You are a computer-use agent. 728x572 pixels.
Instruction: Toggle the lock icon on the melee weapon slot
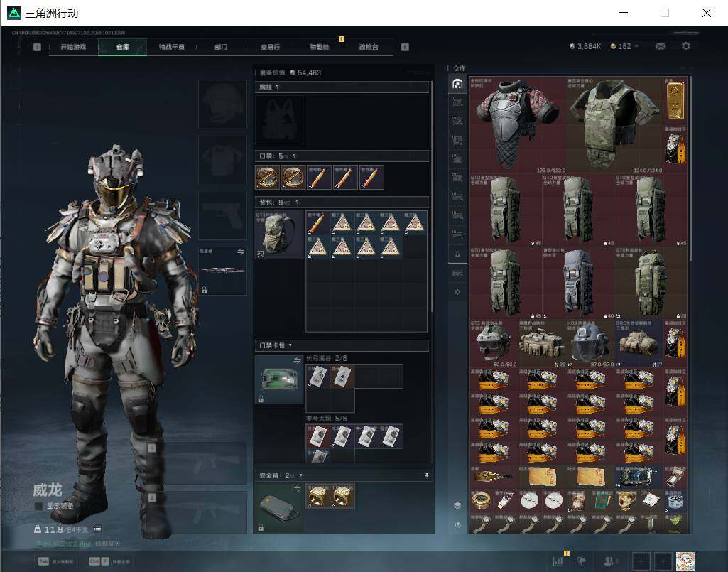tap(205, 291)
